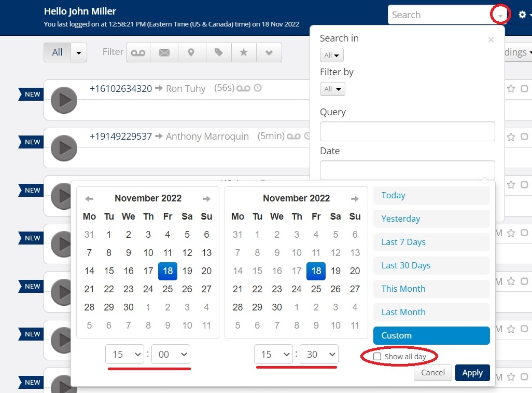The height and width of the screenshot is (393, 532).
Task: Click the Cancel button
Action: 432,373
